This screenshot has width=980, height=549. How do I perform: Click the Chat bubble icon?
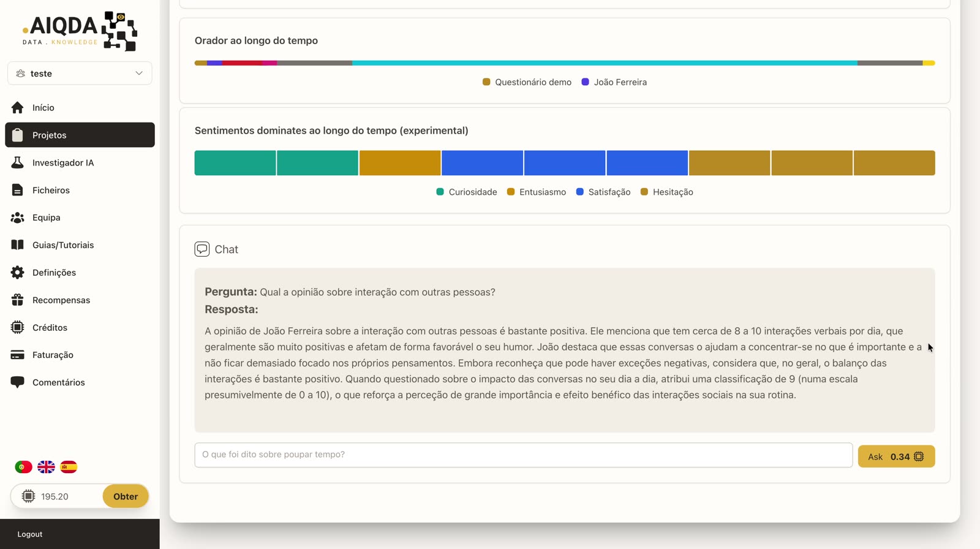[202, 249]
